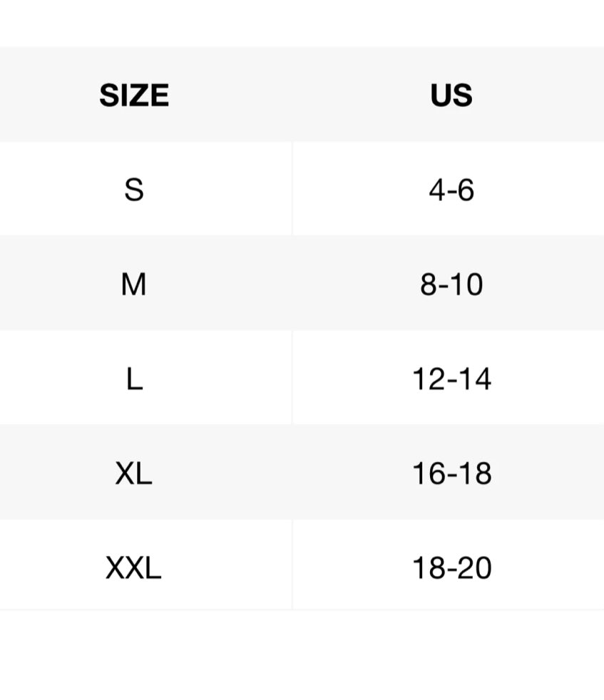Image resolution: width=604 pixels, height=700 pixels.
Task: Select the XL size cell
Action: [x=145, y=472]
